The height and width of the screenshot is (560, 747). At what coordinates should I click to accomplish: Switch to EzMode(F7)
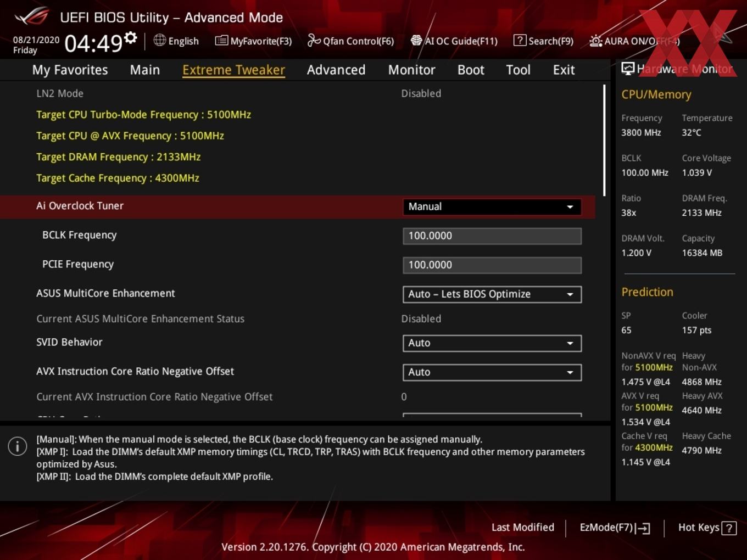point(615,528)
